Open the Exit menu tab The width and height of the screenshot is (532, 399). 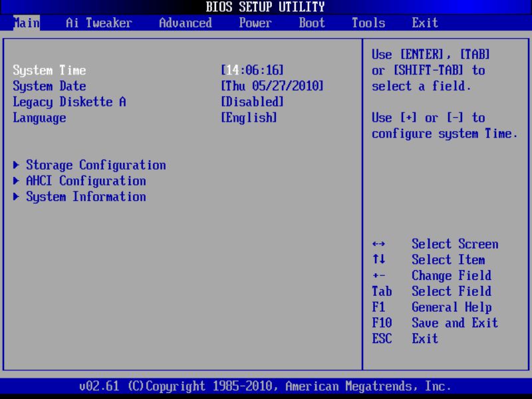[x=424, y=23]
